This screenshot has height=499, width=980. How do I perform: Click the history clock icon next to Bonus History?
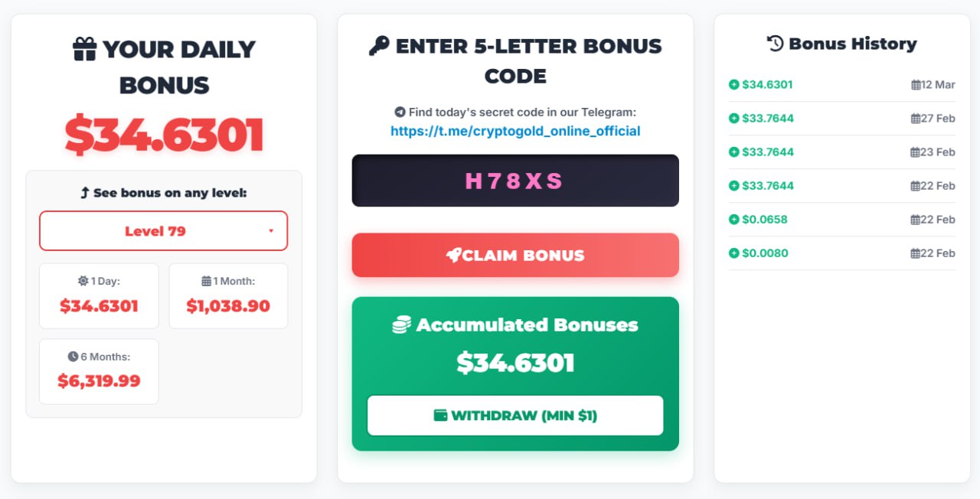(x=776, y=44)
